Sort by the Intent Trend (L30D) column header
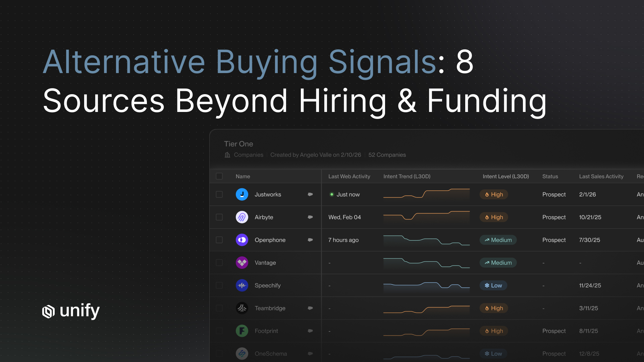Image resolution: width=644 pixels, height=362 pixels. [x=407, y=176]
